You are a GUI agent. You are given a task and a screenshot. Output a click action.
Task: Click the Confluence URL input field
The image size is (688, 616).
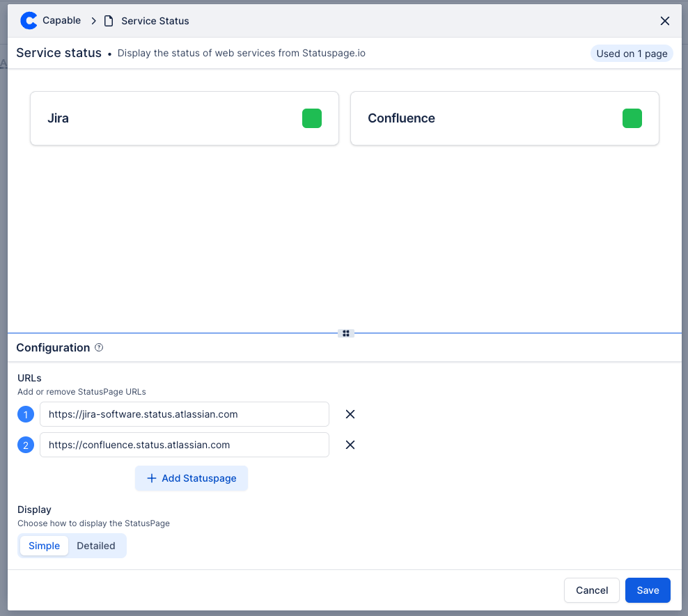[x=184, y=445]
